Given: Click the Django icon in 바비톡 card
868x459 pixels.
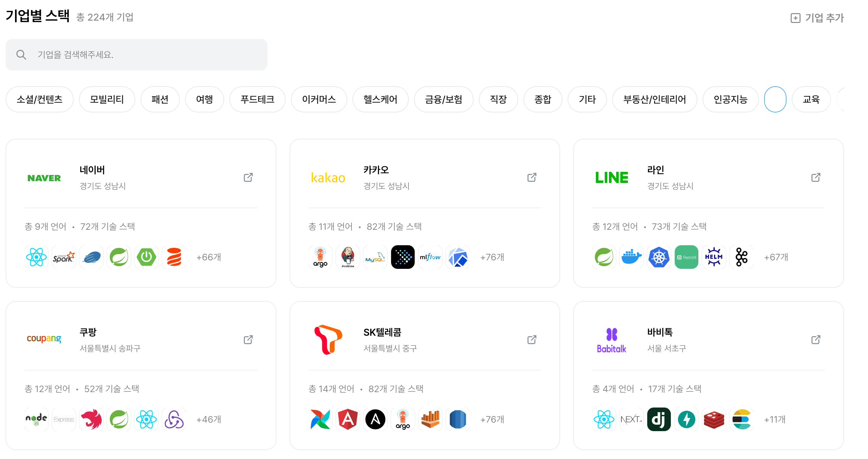Looking at the screenshot, I should coord(659,419).
